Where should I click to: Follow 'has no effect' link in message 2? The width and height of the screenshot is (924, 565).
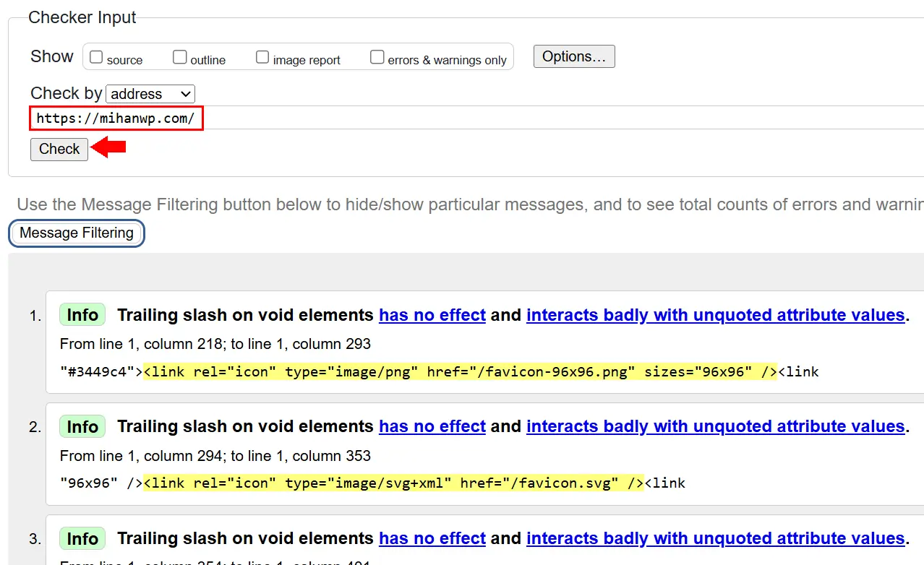tap(432, 427)
